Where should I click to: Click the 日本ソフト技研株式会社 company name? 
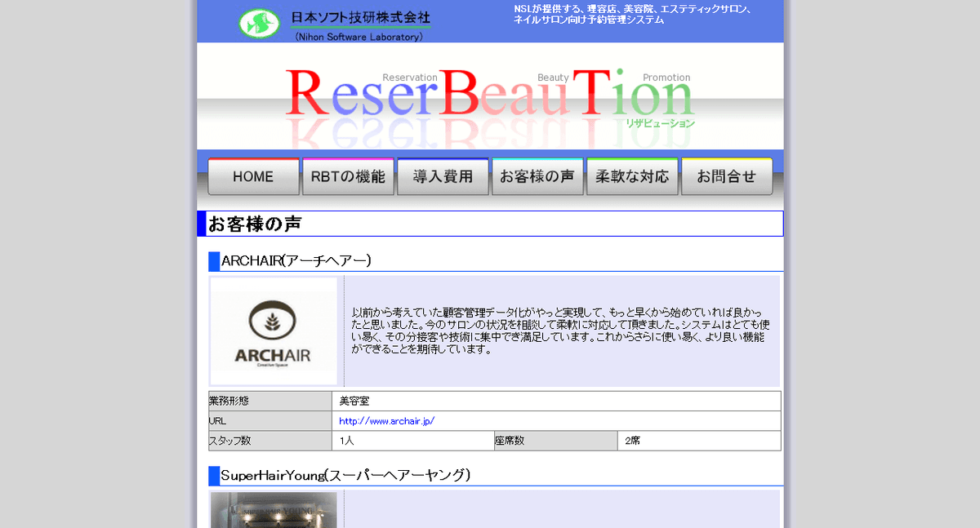pos(361,17)
